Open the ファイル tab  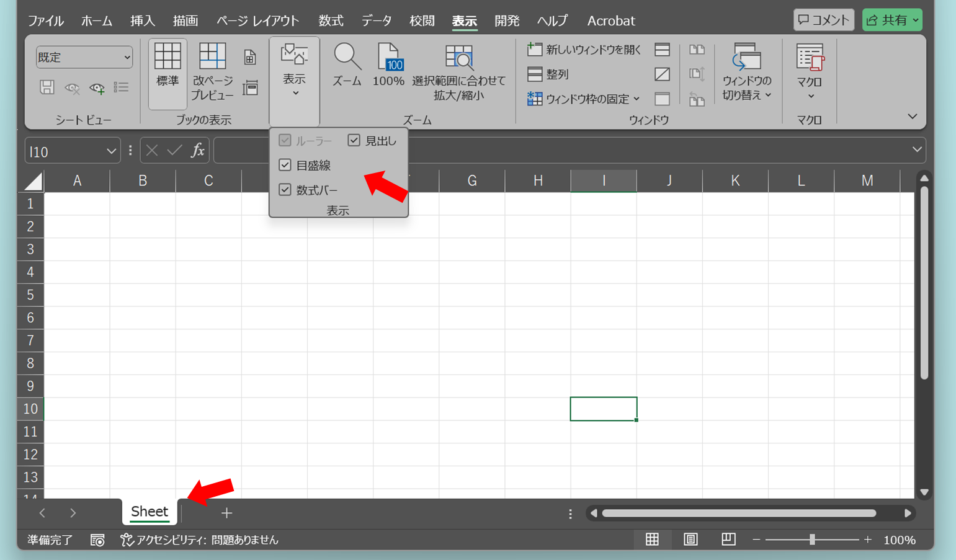pyautogui.click(x=46, y=20)
